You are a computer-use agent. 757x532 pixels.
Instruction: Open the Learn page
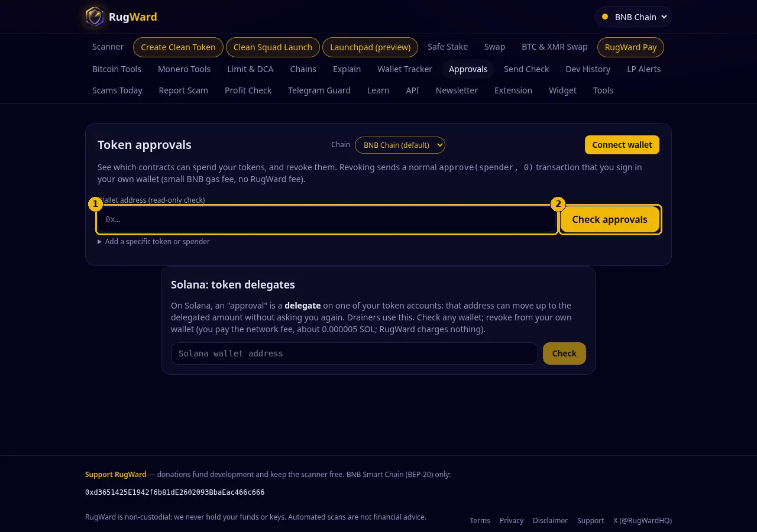point(378,90)
